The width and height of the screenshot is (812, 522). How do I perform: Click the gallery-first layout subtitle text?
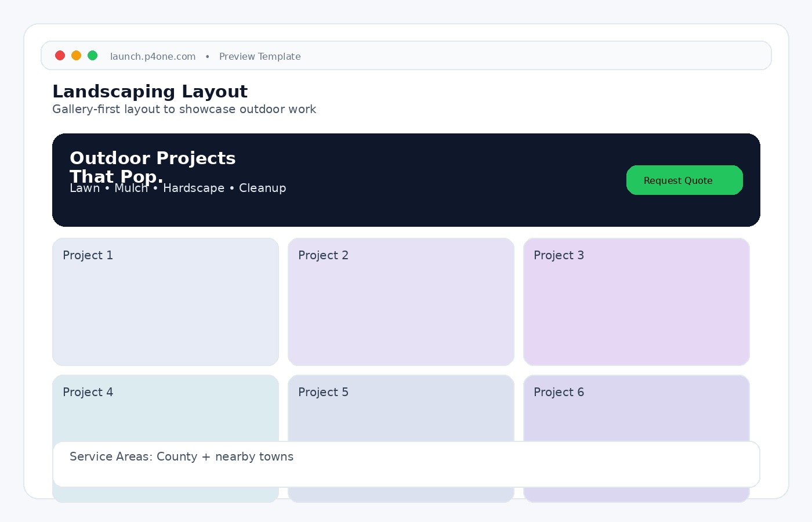tap(184, 109)
